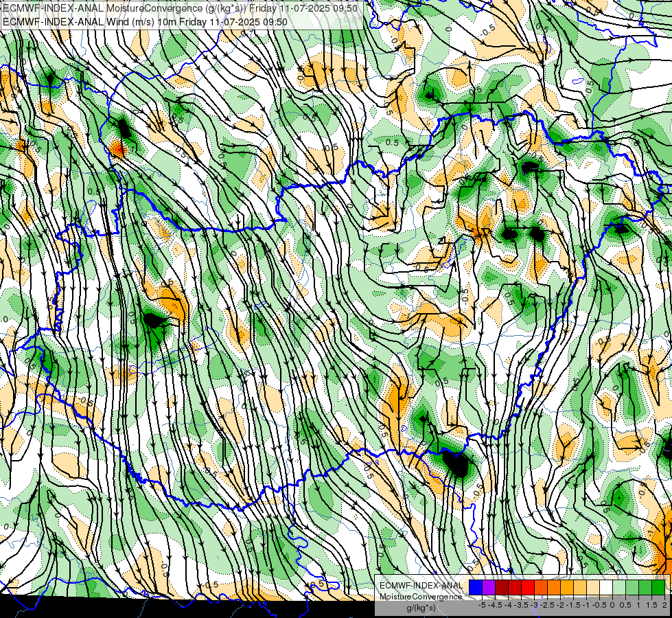Click the MoistureConvergence header line at the top
672x618 pixels.
click(180, 8)
